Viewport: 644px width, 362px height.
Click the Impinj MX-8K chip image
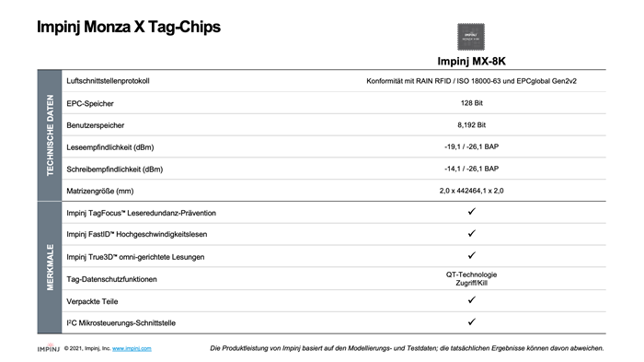click(471, 37)
